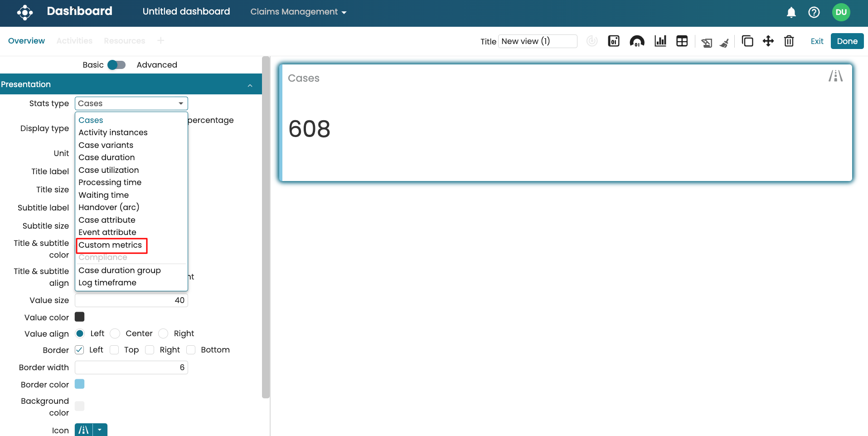This screenshot has width=868, height=436.
Task: Select Case duration option
Action: (107, 157)
